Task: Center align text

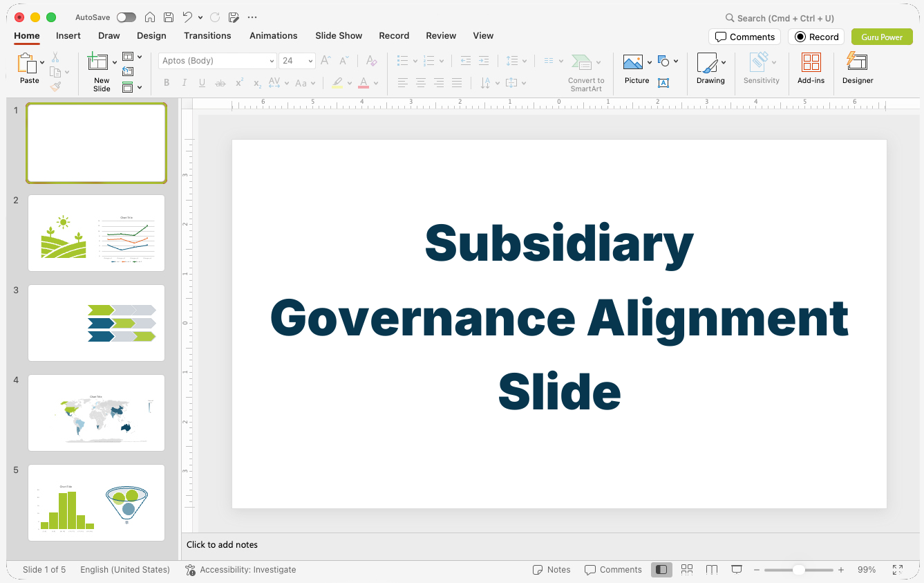Action: pos(421,83)
